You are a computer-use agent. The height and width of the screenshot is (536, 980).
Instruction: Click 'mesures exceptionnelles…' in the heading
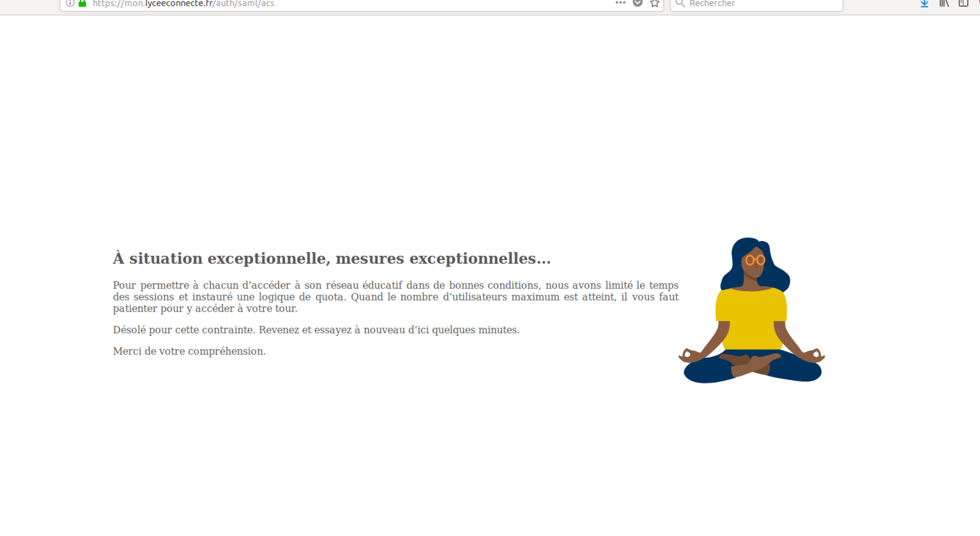(443, 258)
